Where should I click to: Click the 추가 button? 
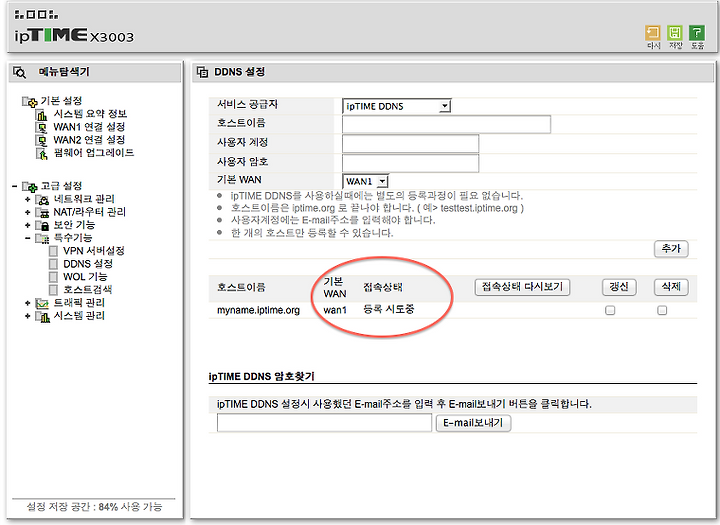671,249
